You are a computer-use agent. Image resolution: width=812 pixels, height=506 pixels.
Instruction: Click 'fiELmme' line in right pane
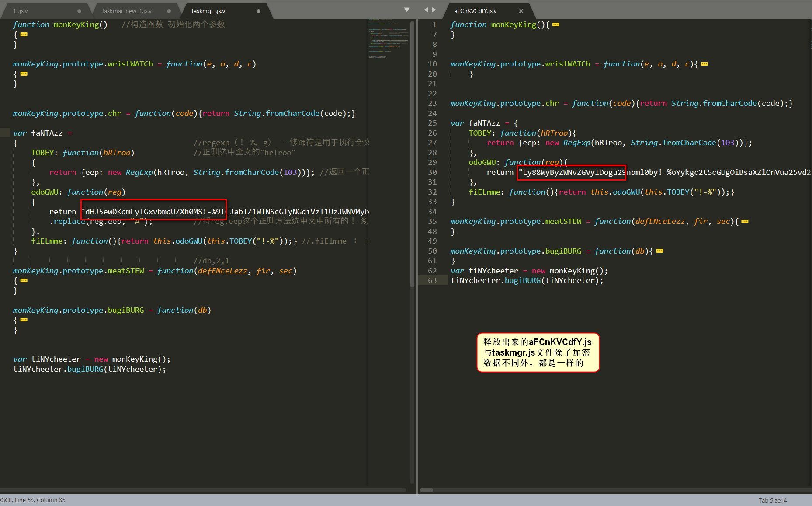point(601,192)
